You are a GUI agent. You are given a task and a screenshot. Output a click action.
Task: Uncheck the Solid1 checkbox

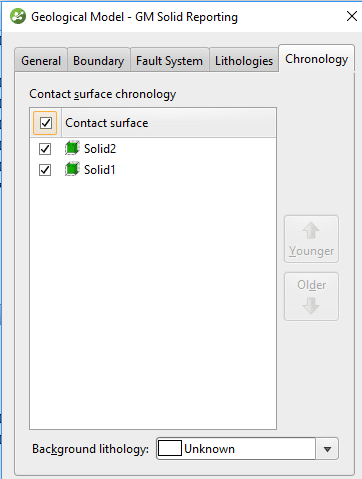[x=45, y=170]
